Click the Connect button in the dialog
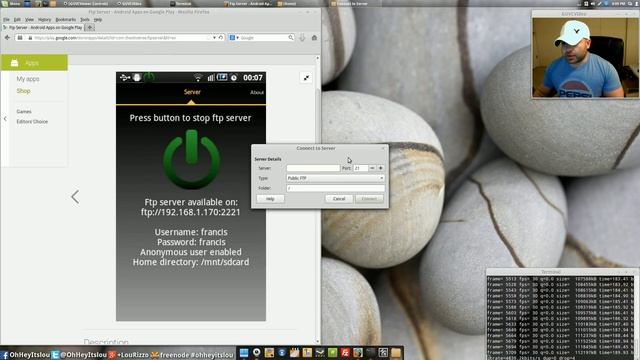Viewport: 640px width, 360px height. tap(369, 199)
